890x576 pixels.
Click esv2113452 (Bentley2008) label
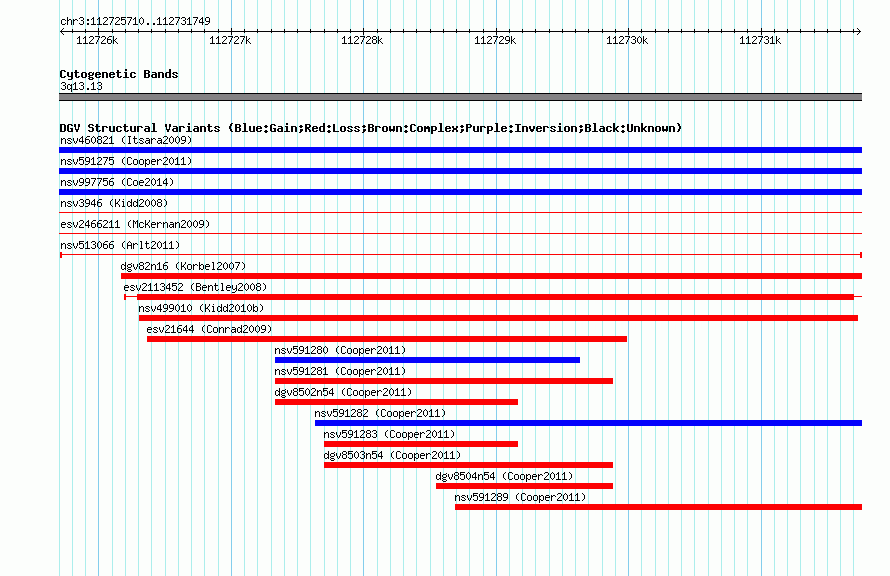[x=195, y=287]
